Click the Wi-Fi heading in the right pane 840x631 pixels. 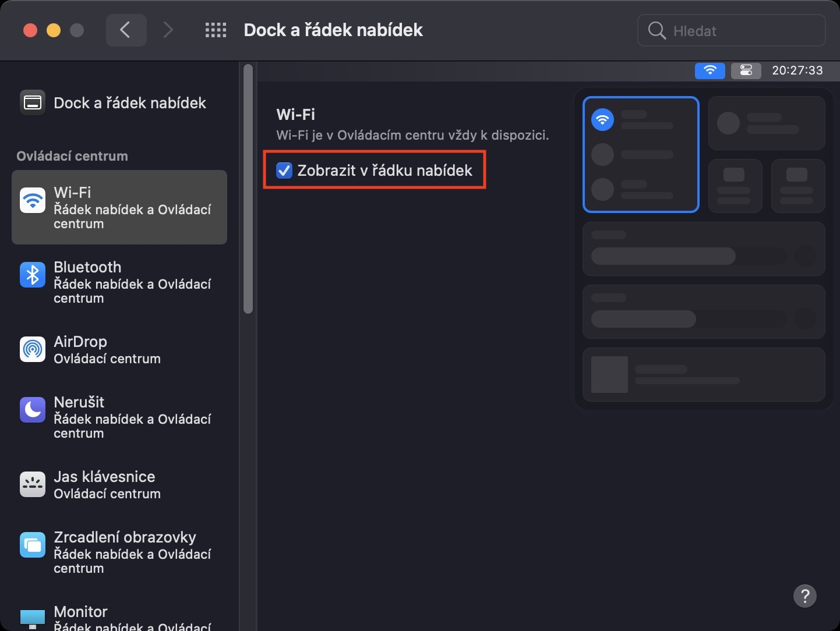coord(296,114)
